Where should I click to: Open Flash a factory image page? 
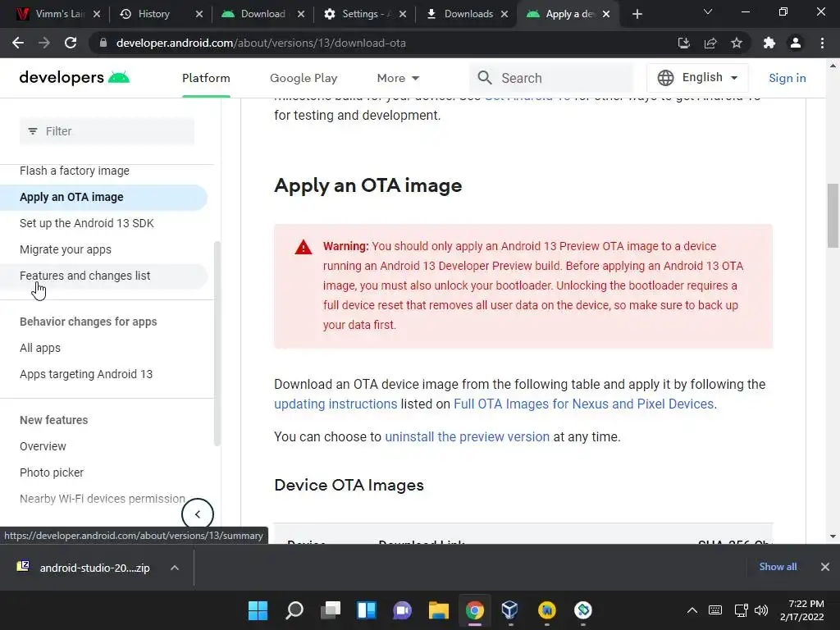(75, 171)
